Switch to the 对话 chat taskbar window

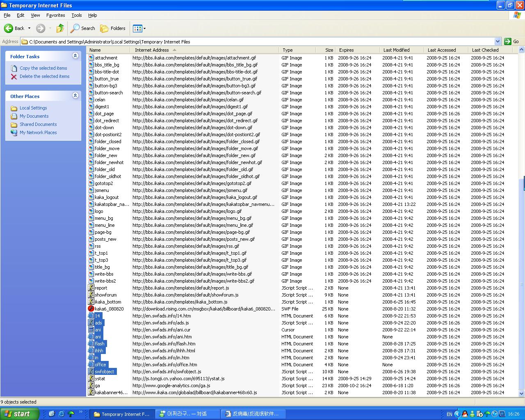[188, 414]
